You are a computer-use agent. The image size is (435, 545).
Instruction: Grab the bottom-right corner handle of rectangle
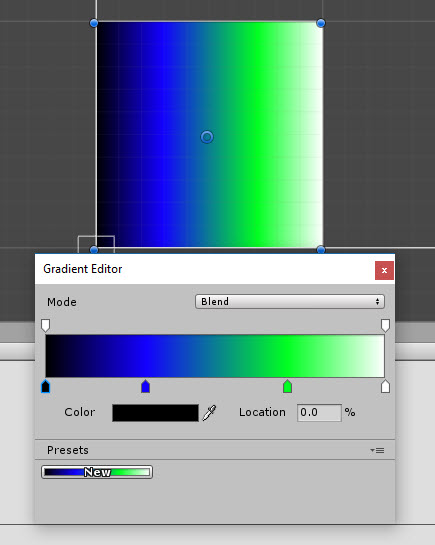(321, 250)
